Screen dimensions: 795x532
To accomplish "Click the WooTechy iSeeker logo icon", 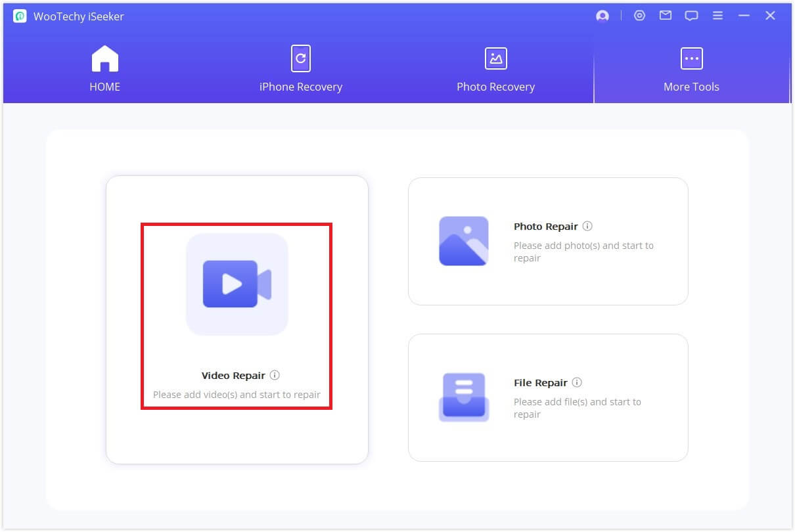I will pyautogui.click(x=20, y=16).
